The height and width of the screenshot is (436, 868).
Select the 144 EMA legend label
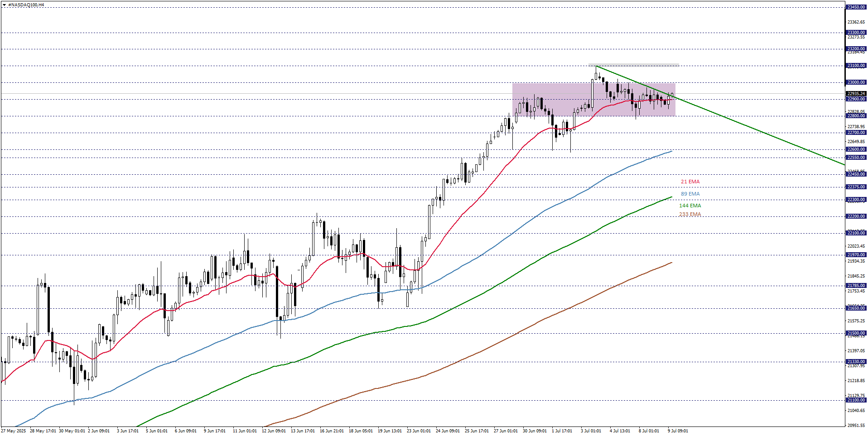[x=690, y=206]
